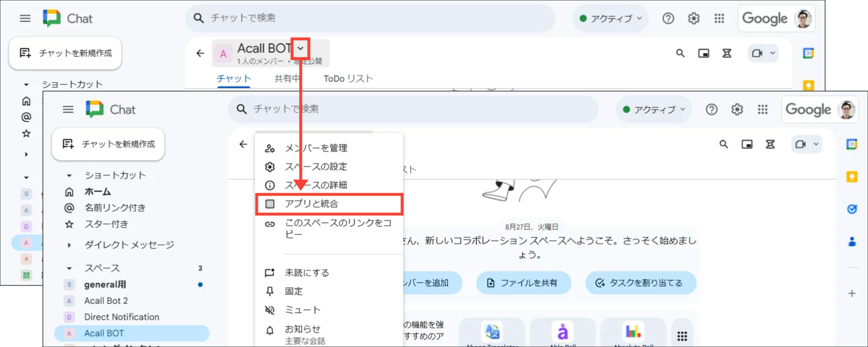The image size is (868, 347).
Task: Click the search magnifier in the back window's space toolbar
Action: pyautogui.click(x=680, y=53)
